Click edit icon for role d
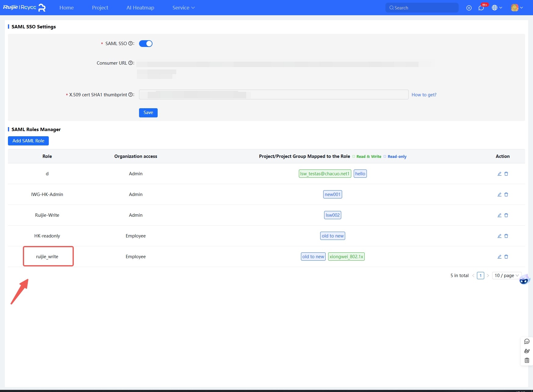This screenshot has height=392, width=533. (x=499, y=174)
